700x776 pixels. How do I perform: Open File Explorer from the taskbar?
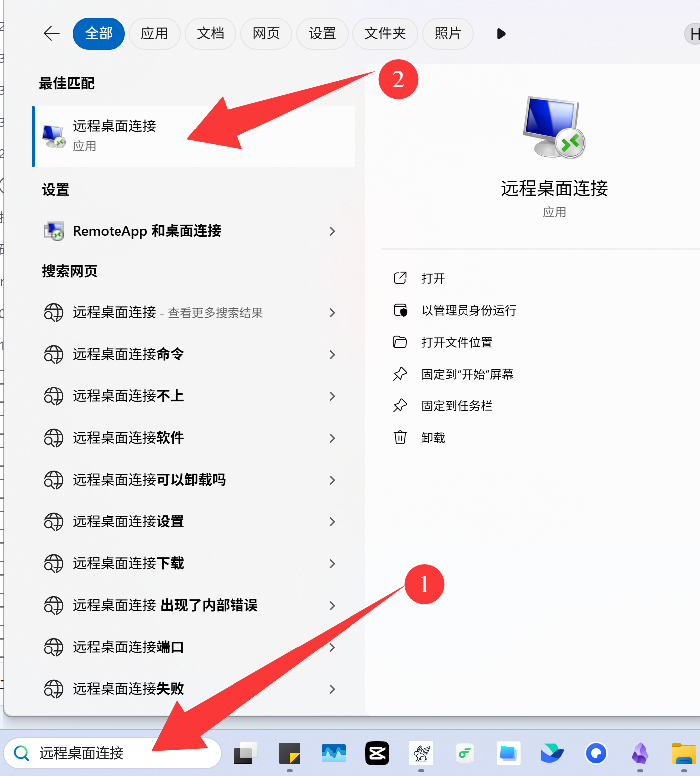click(x=684, y=753)
